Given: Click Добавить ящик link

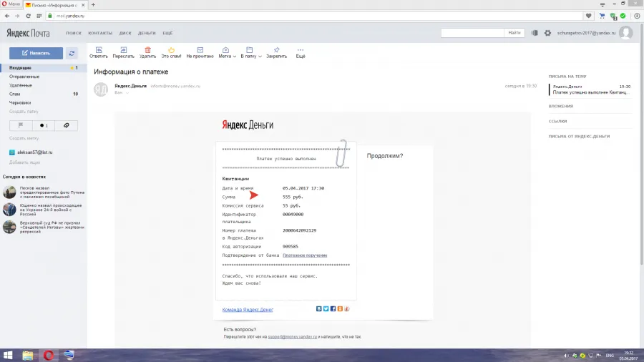Looking at the screenshot, I should pos(24,162).
